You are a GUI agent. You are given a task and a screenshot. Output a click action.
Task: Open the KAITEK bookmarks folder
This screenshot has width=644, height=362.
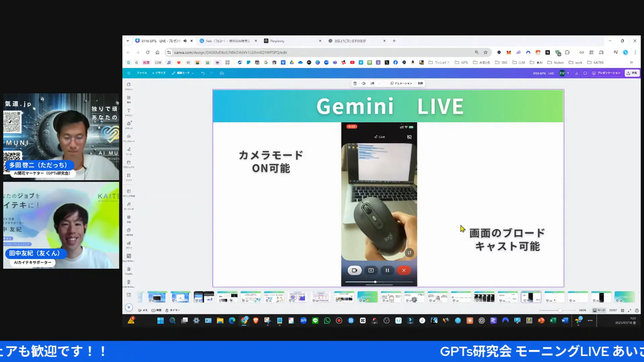pos(595,63)
